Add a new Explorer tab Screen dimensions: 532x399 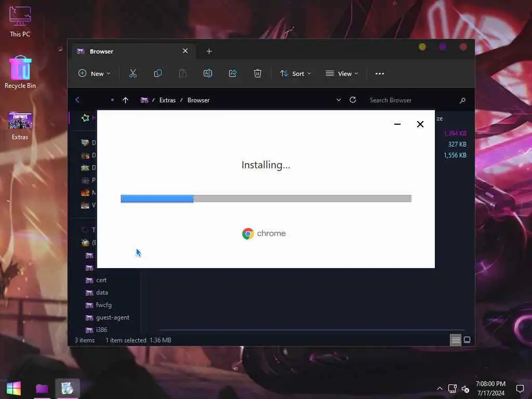(x=209, y=51)
